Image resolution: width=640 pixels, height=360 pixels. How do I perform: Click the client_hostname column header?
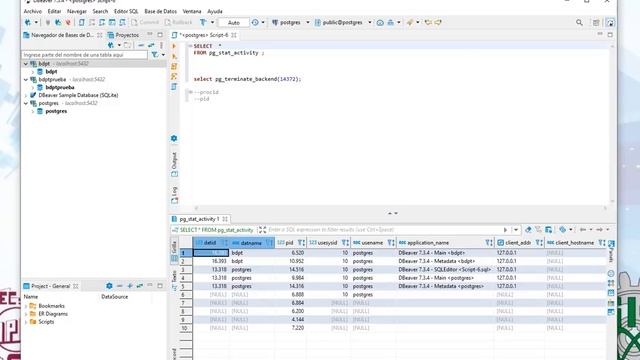(575, 243)
